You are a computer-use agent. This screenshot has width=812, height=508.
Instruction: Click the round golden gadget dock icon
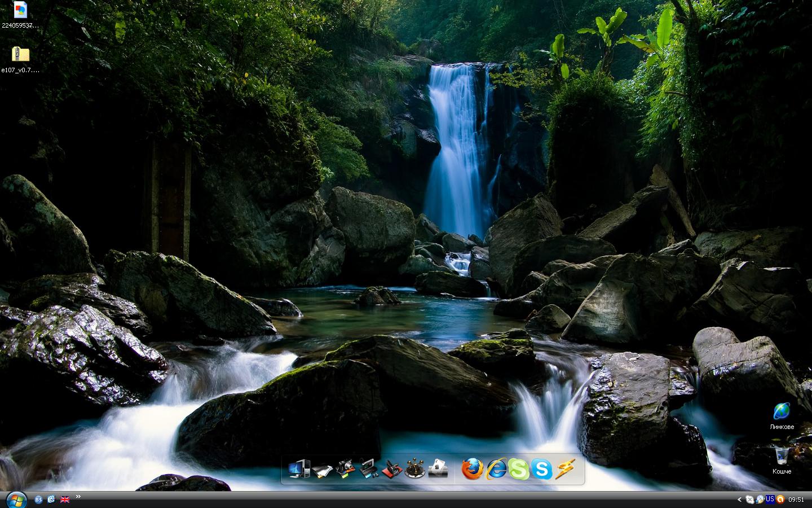tap(415, 468)
